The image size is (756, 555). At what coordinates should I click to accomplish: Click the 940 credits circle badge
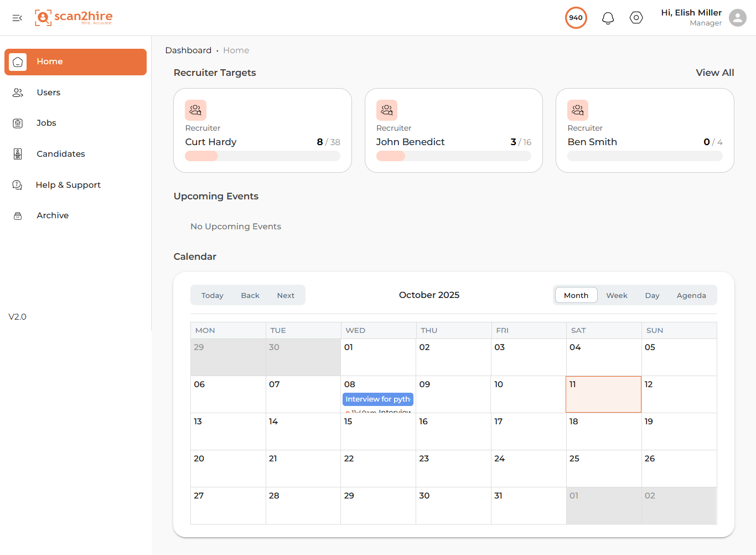click(x=576, y=18)
